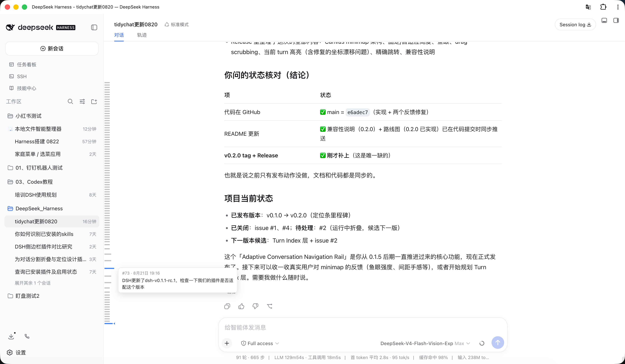Add a new workspace folder icon
Viewport: 625px width, 364px height.
tap(94, 101)
